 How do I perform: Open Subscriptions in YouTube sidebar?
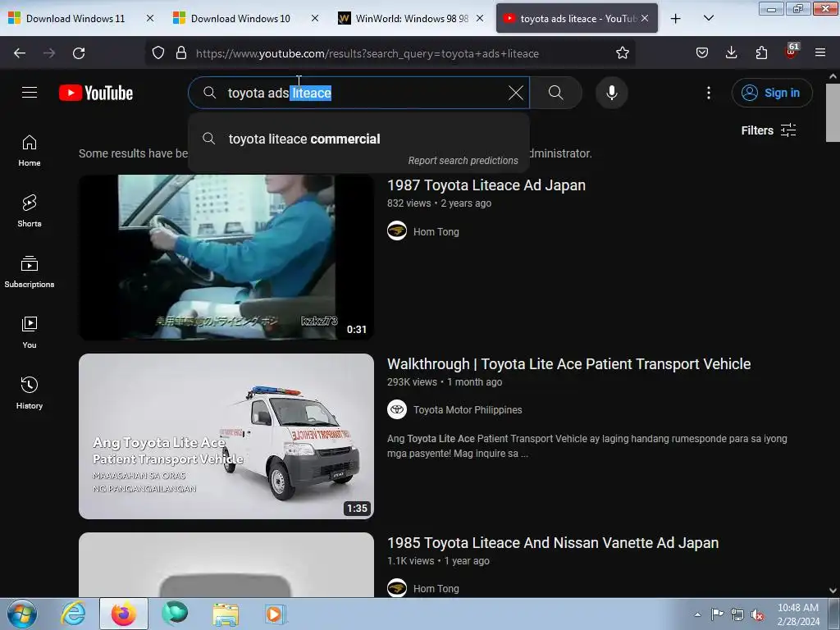[30, 272]
